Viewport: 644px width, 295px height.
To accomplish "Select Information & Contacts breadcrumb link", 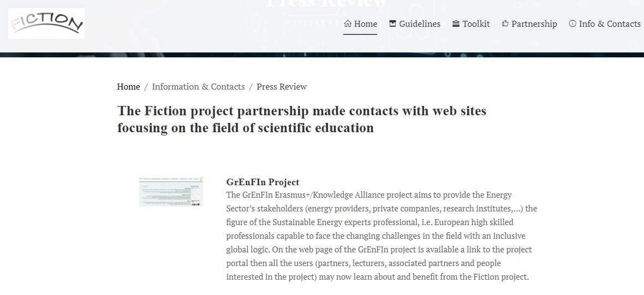I will coord(198,87).
